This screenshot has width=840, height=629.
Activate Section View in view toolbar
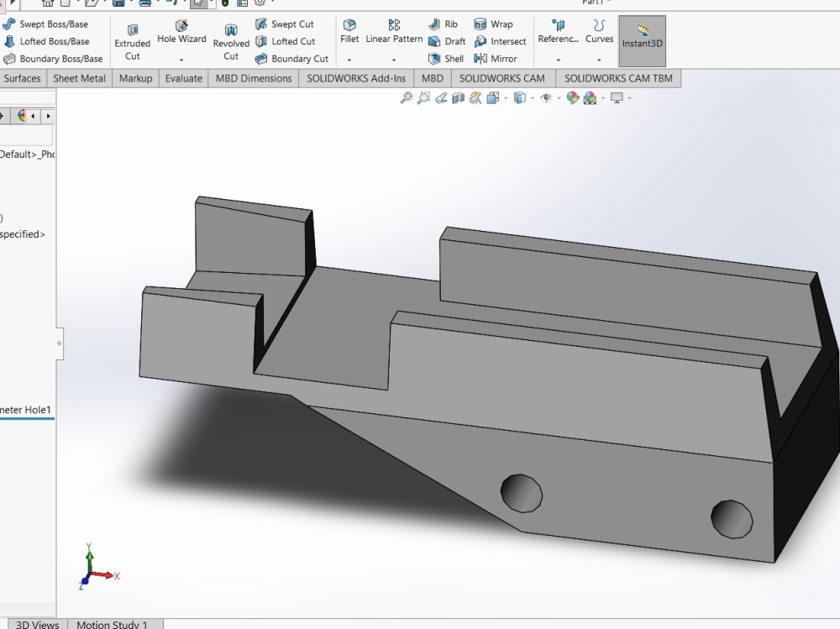(458, 98)
